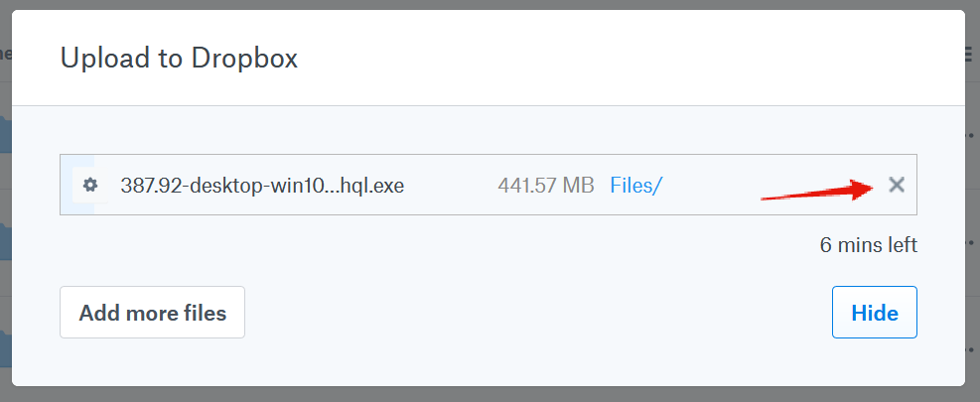980x402 pixels.
Task: Click the topmost folder icon behind dialog
Action: pyautogui.click(x=5, y=136)
